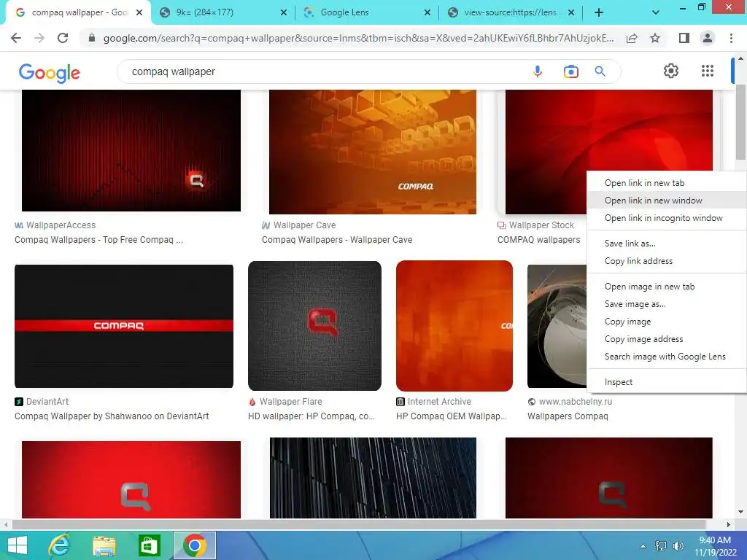The image size is (747, 560).
Task: Click the vertical scrollbar down arrow
Action: (740, 512)
